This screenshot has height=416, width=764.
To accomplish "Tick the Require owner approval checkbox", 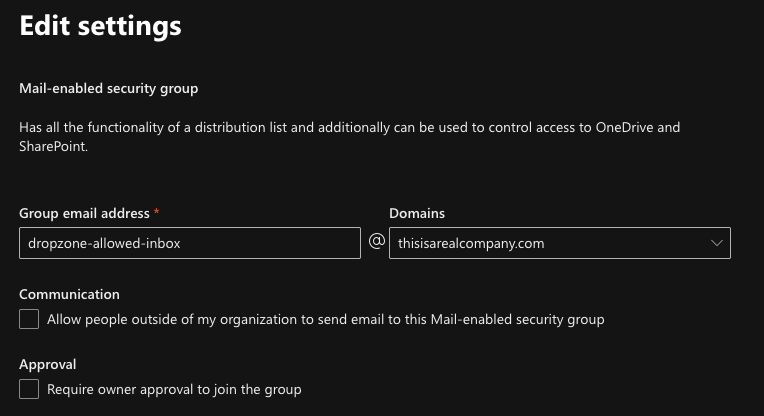I will click(x=30, y=389).
